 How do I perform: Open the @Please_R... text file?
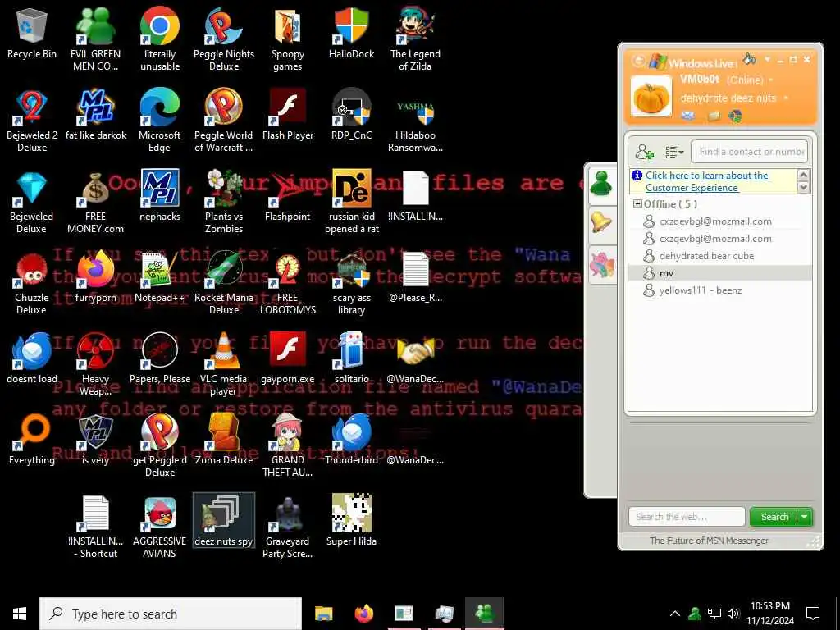click(415, 278)
